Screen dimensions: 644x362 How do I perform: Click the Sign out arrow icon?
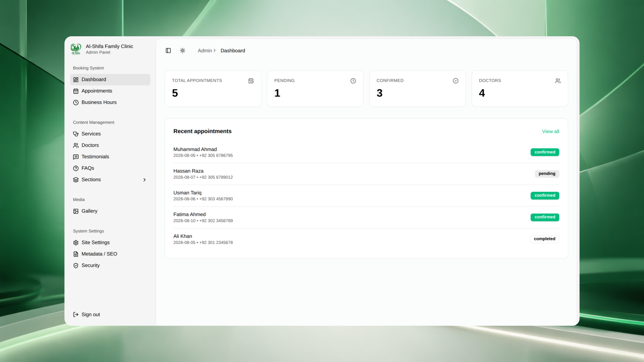tap(76, 315)
